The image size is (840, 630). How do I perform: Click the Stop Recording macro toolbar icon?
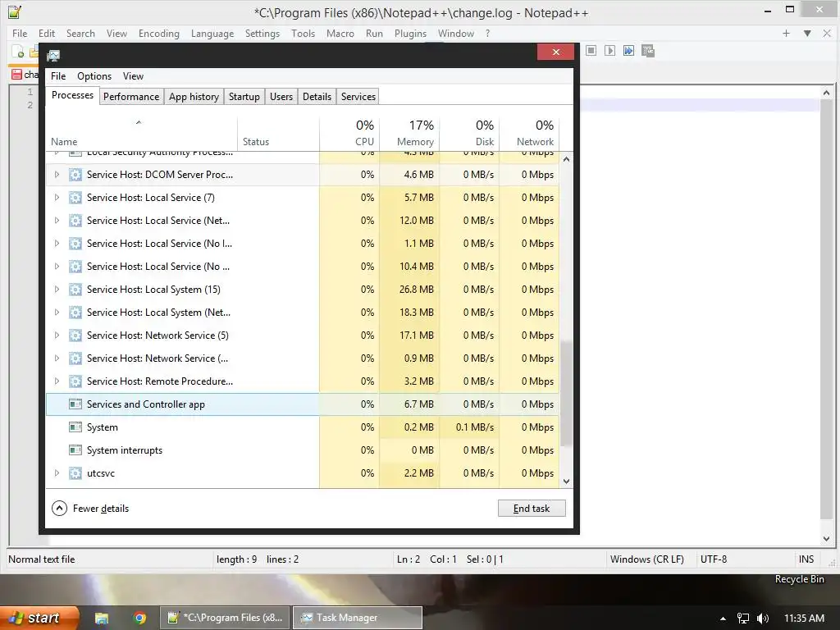(591, 50)
